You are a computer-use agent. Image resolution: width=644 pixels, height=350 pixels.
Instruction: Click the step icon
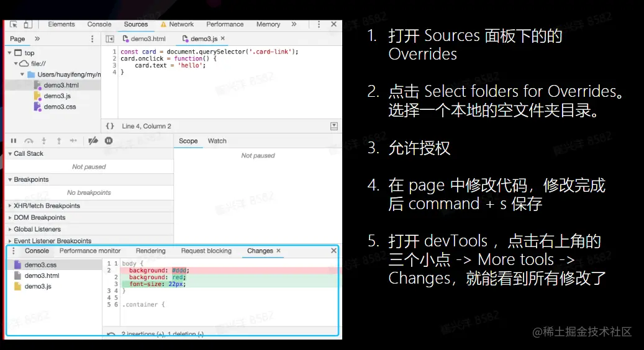pyautogui.click(x=73, y=141)
